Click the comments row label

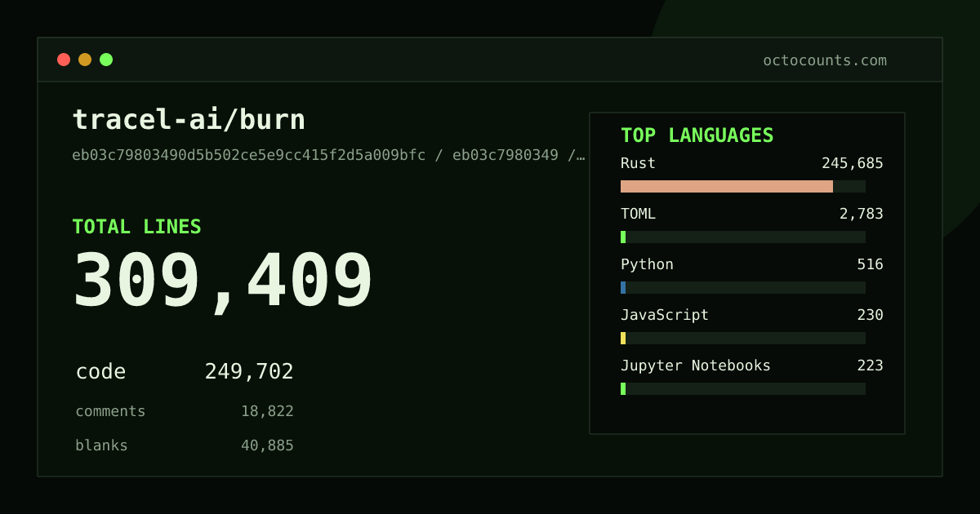110,411
